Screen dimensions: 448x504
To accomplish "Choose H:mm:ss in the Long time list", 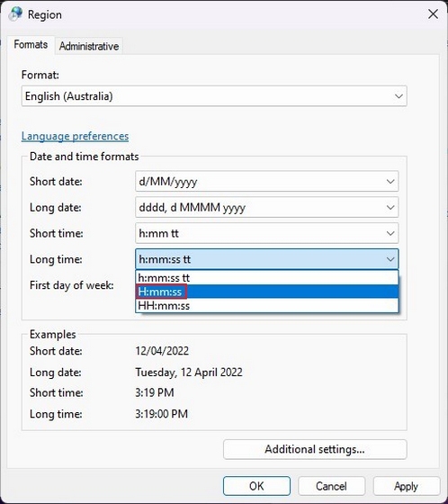I will (x=267, y=292).
